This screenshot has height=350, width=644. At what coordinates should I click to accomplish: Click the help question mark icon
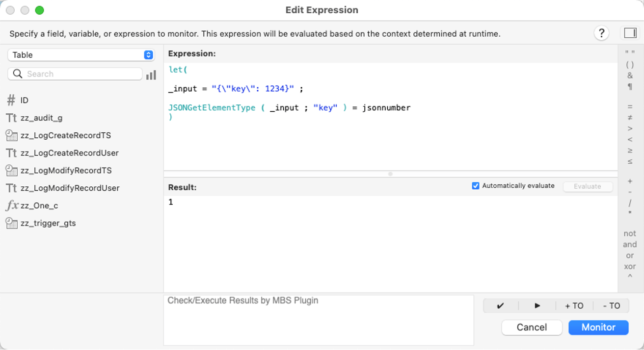point(601,33)
